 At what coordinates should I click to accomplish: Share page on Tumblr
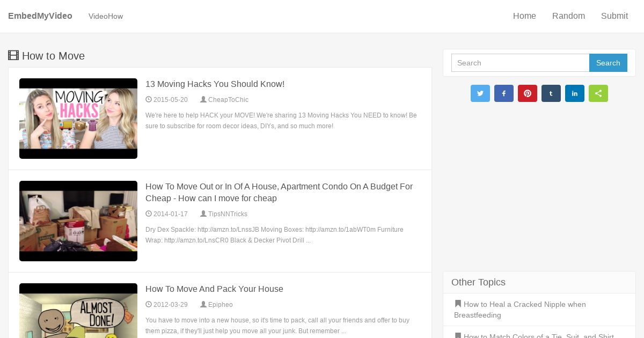pyautogui.click(x=551, y=93)
